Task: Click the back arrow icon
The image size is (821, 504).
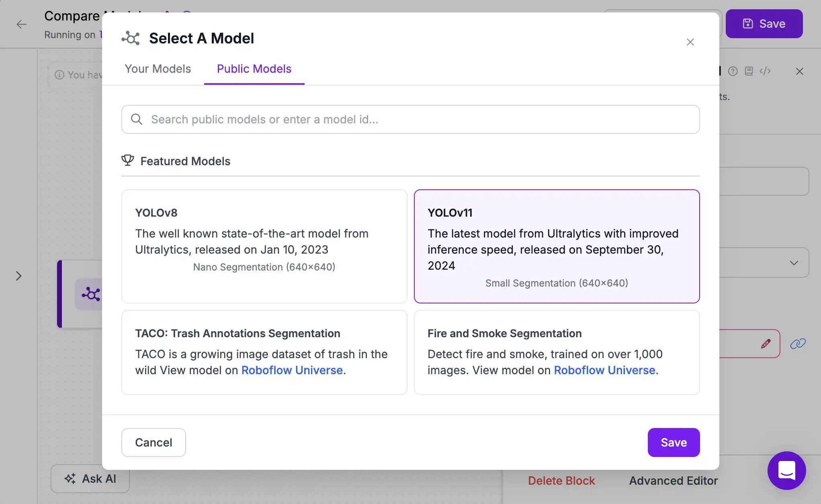Action: tap(22, 24)
